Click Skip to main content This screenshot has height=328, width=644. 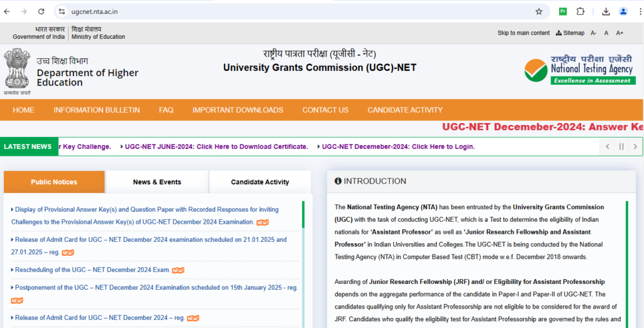[523, 33]
